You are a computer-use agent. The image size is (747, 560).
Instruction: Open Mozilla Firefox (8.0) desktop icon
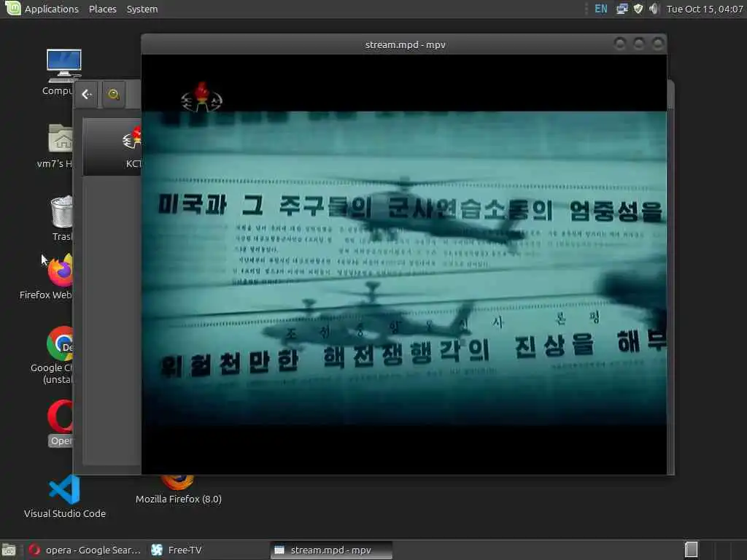[178, 482]
